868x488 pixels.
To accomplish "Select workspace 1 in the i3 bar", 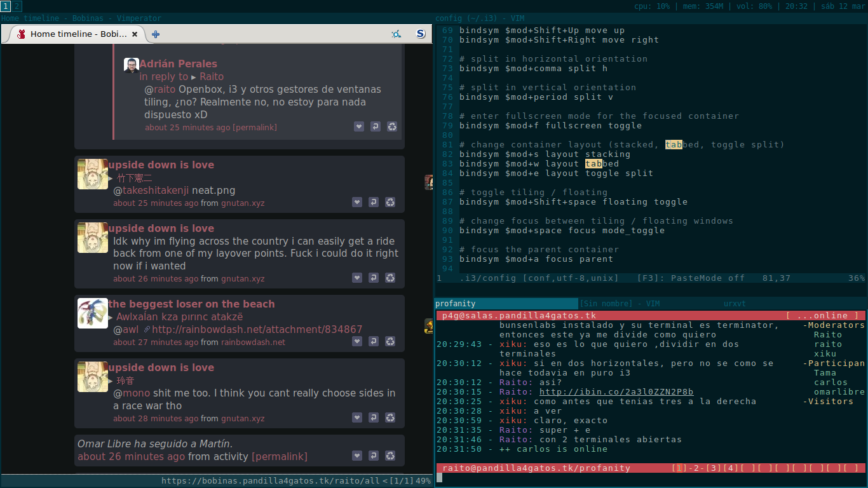I will tap(5, 6).
